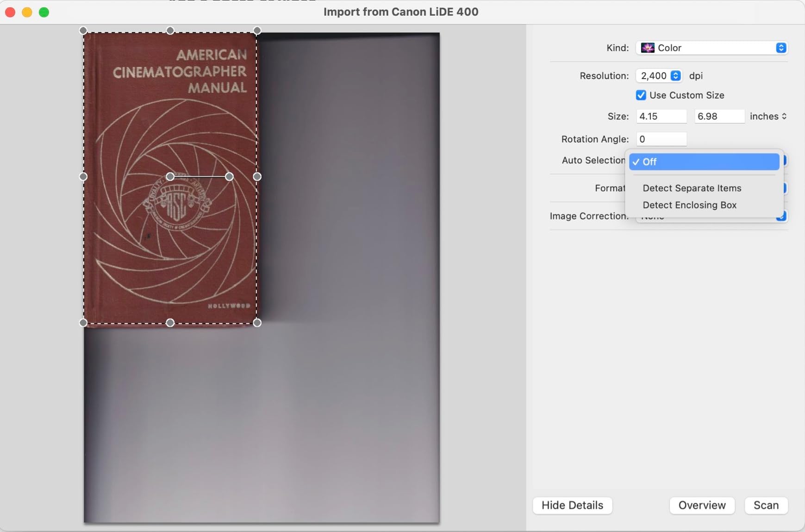Click the window title "Import from Canon LiDE 400"
Image resolution: width=805 pixels, height=532 pixels.
coord(401,12)
